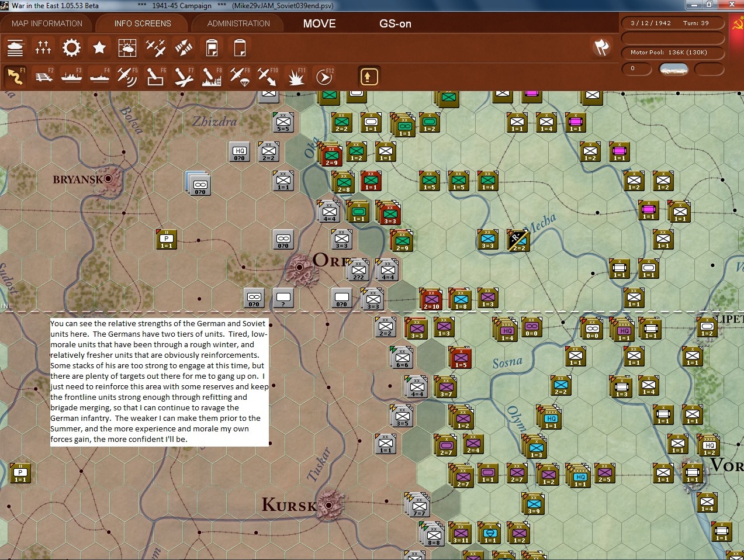Minimize the War in the East window
The image size is (744, 560).
coord(693,5)
